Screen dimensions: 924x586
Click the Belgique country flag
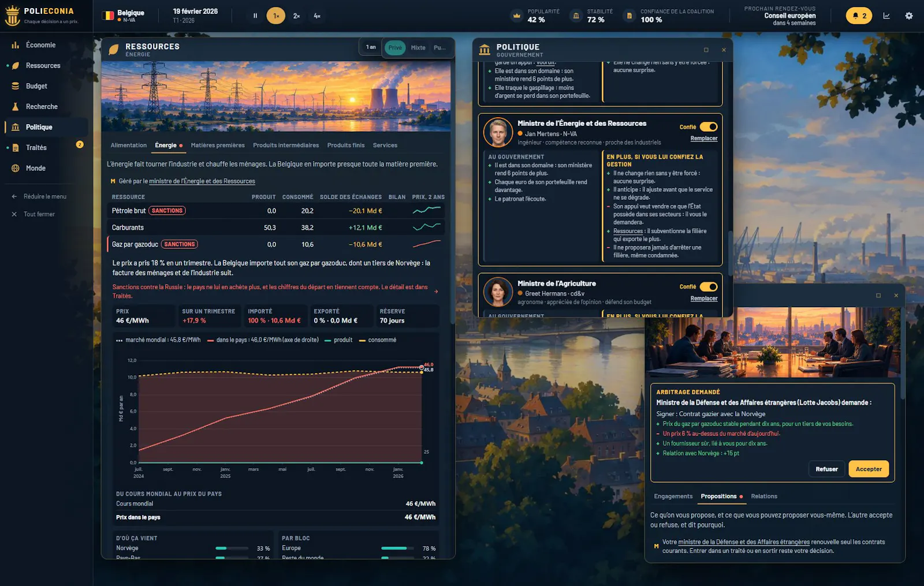click(108, 16)
